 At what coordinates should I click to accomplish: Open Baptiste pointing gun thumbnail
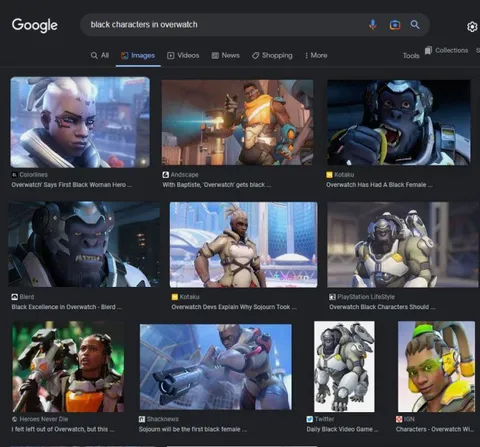(x=237, y=122)
